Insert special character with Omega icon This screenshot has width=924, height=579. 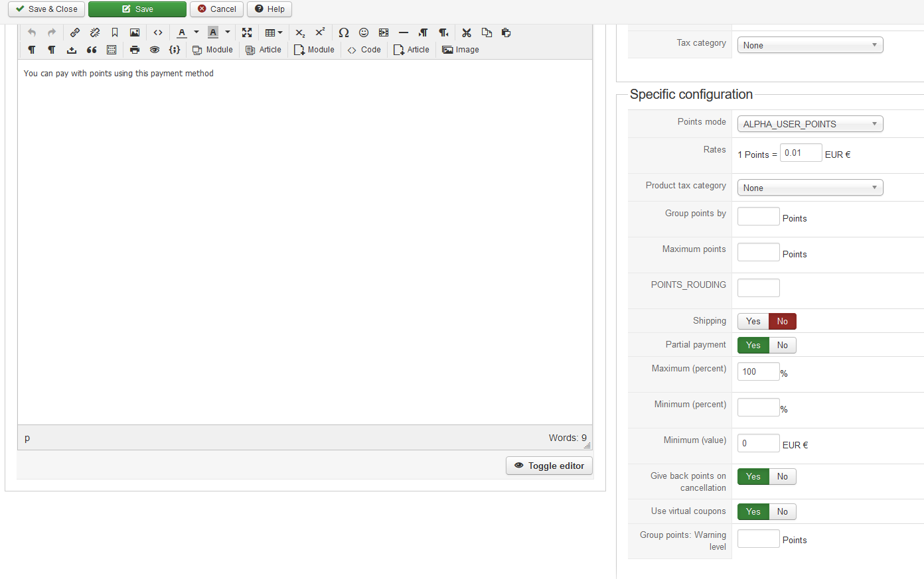[x=344, y=32]
